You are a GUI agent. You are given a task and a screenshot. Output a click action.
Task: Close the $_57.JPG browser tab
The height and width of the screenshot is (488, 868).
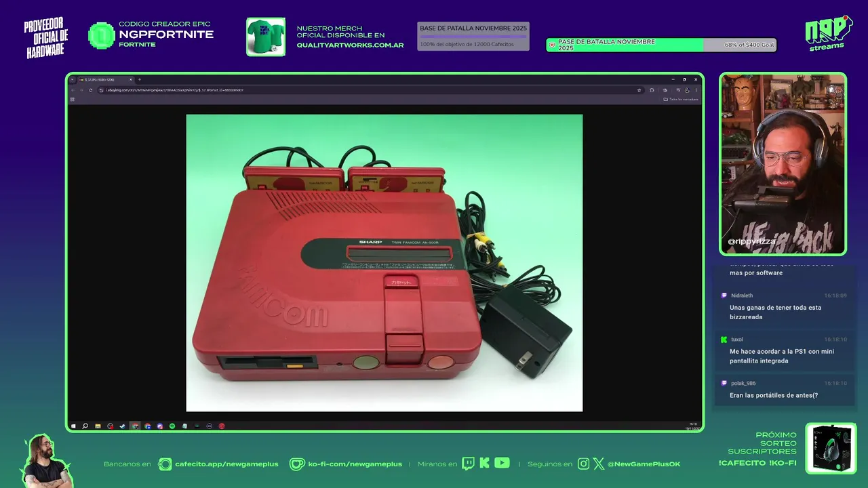(131, 79)
